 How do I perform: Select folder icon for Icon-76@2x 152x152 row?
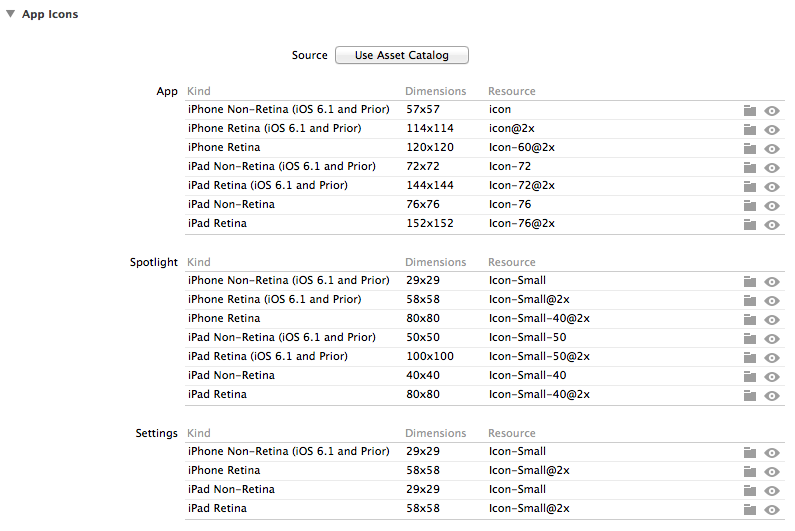[750, 225]
